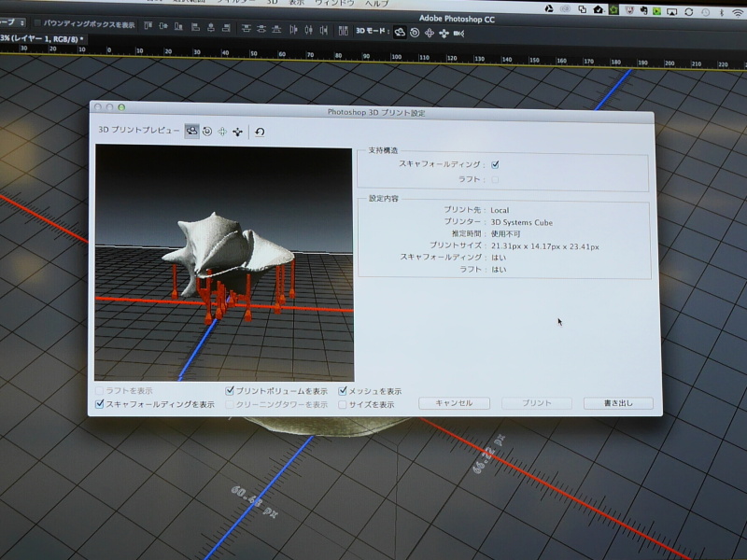The image size is (747, 560).
Task: Toggle ラフト support structure checkbox
Action: 495,179
